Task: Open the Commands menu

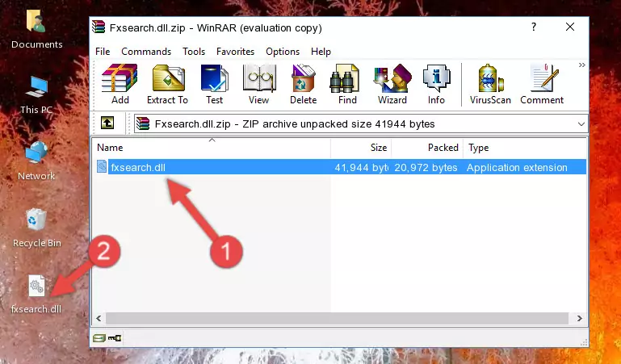Action: (x=146, y=52)
